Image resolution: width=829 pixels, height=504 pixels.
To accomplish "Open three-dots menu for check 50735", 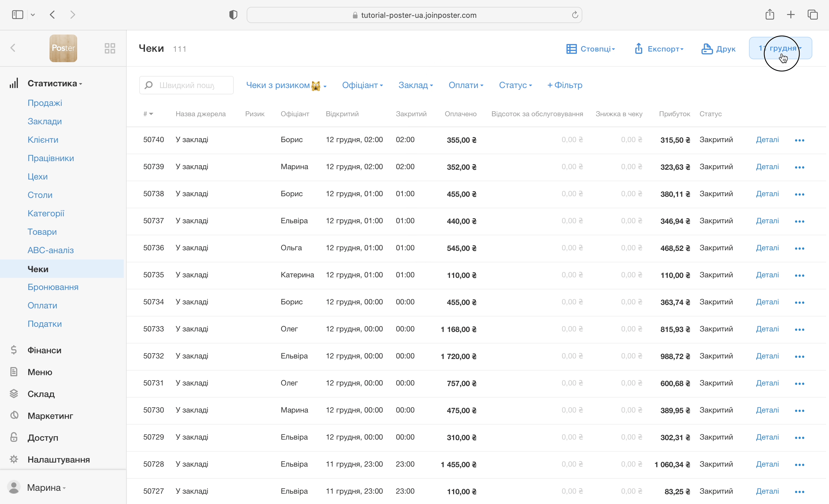I will pos(799,275).
